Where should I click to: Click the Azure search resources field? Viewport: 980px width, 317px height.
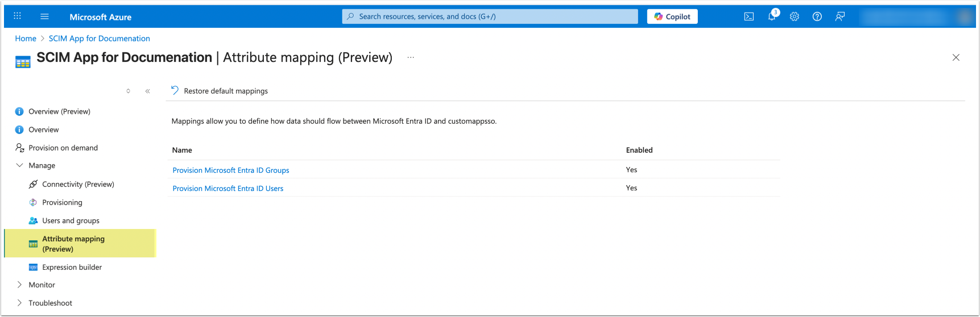click(489, 16)
